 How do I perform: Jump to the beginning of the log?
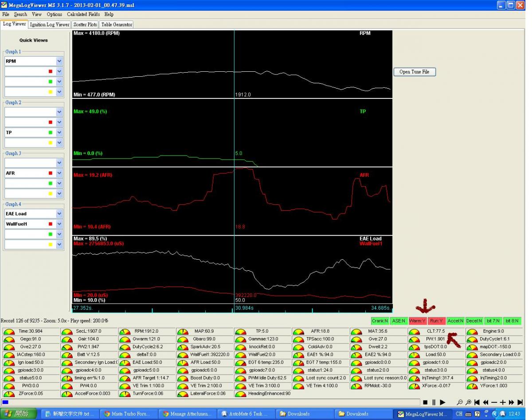pyautogui.click(x=477, y=402)
